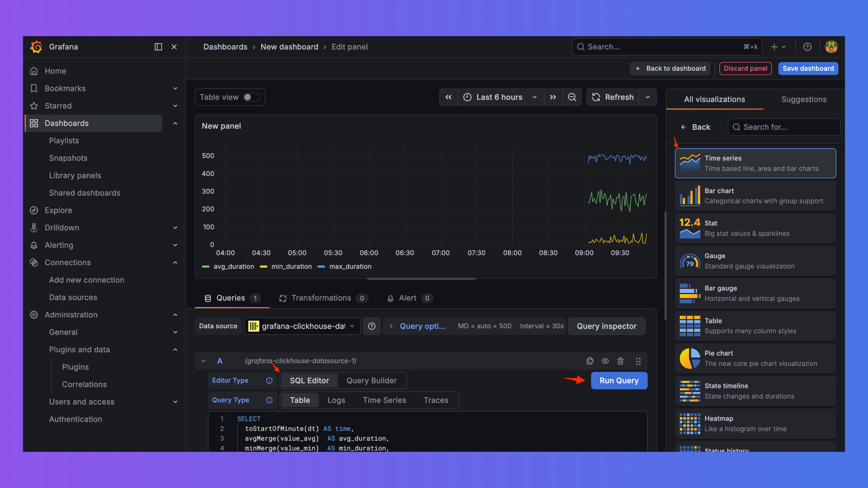Click the query A drag handle
Image resolution: width=868 pixels, height=488 pixels.
coord(638,361)
